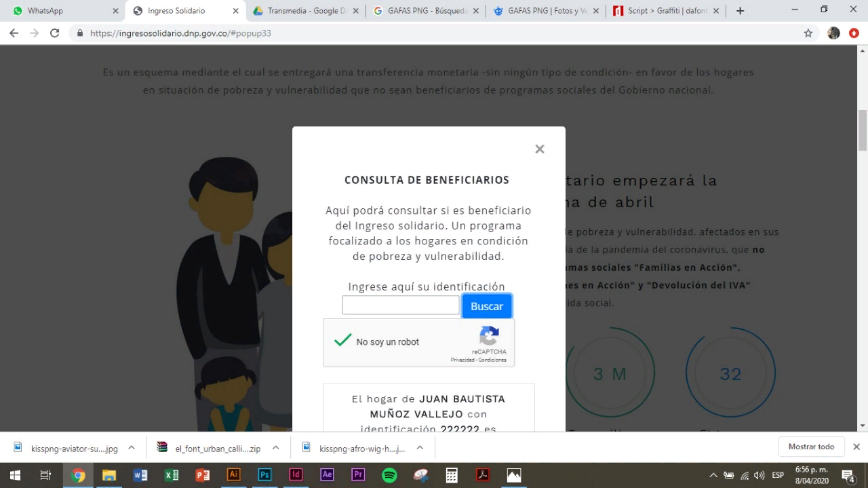This screenshot has width=868, height=488.
Task: Close the Consulta de Beneficiarios popup
Action: [540, 149]
